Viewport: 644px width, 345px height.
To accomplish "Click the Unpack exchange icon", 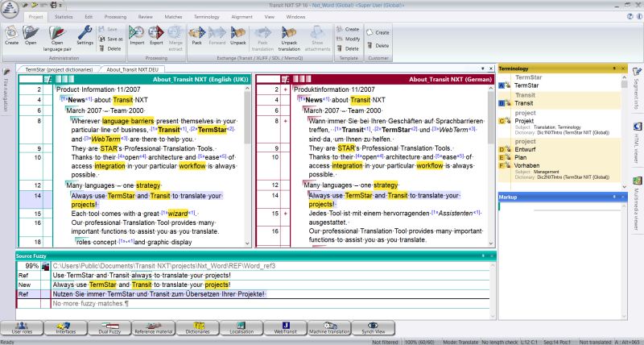I will click(237, 35).
